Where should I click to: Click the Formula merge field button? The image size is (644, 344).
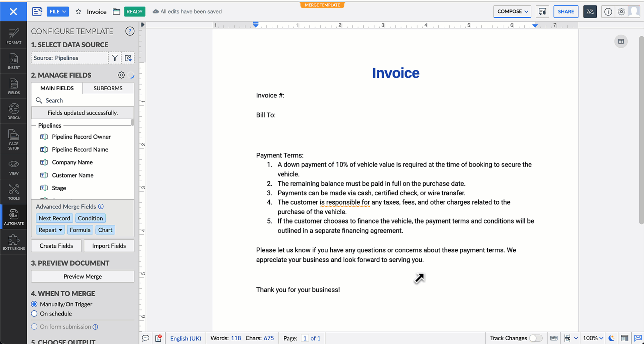coord(80,230)
